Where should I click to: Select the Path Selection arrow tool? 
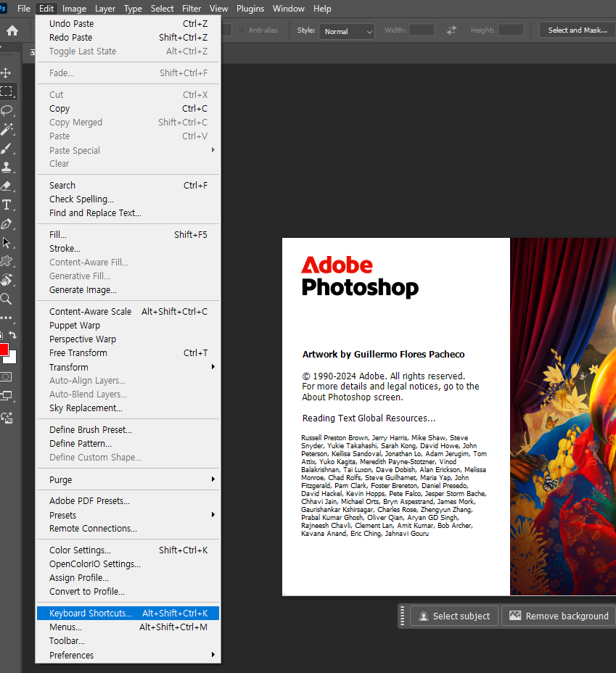(x=7, y=242)
